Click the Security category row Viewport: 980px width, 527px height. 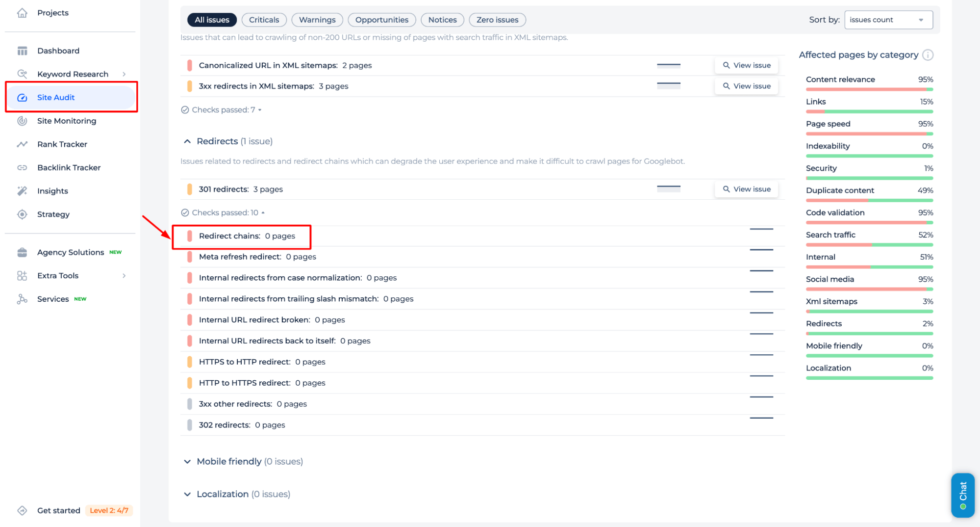[869, 172]
